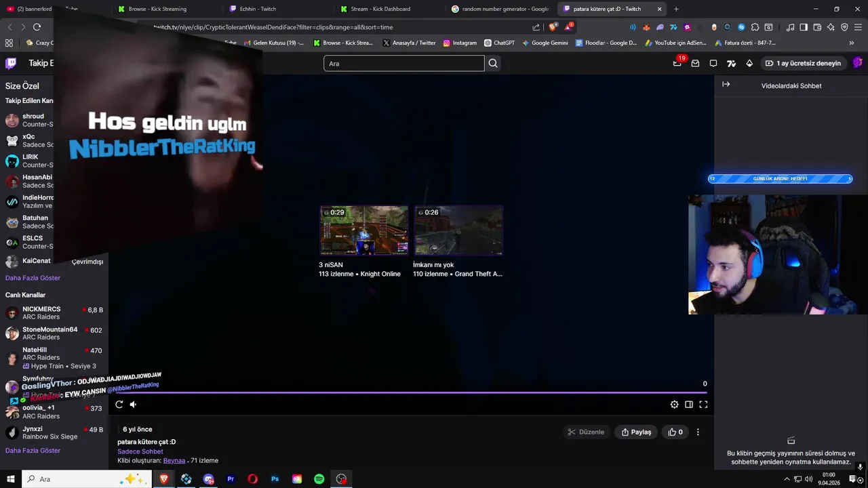Expand live channels via bottom Daha Fazla Göster

[x=33, y=451]
